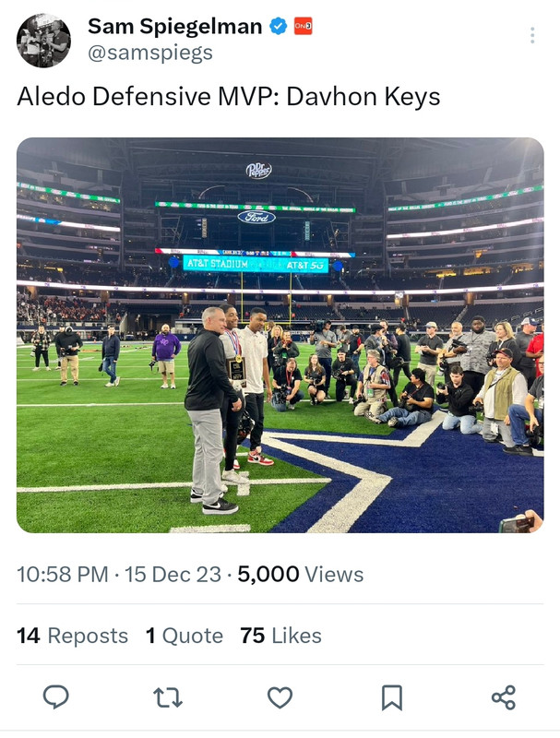
Task: Share the tweet using share icon
Action: [503, 697]
